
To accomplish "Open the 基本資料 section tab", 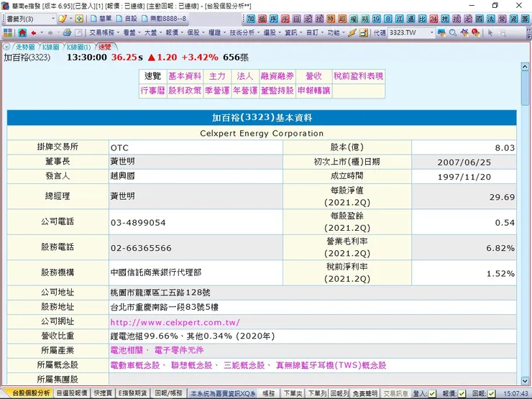I will [185, 76].
